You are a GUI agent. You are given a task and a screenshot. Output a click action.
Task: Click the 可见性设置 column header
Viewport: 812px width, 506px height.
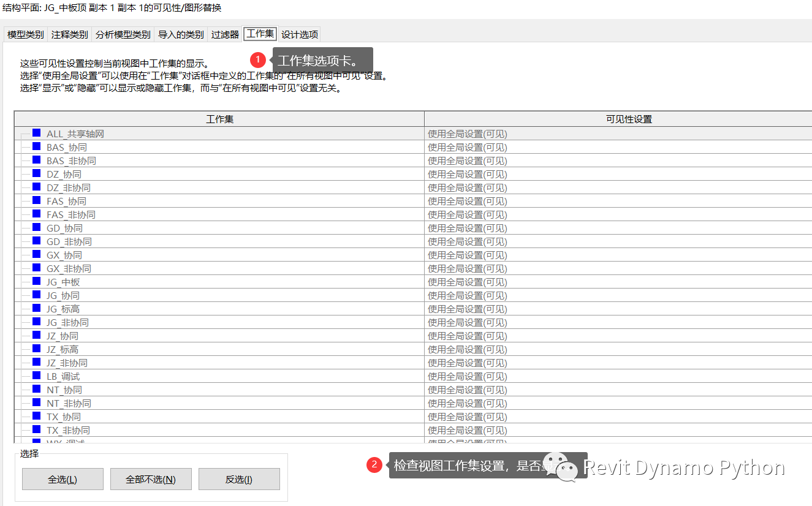point(618,119)
